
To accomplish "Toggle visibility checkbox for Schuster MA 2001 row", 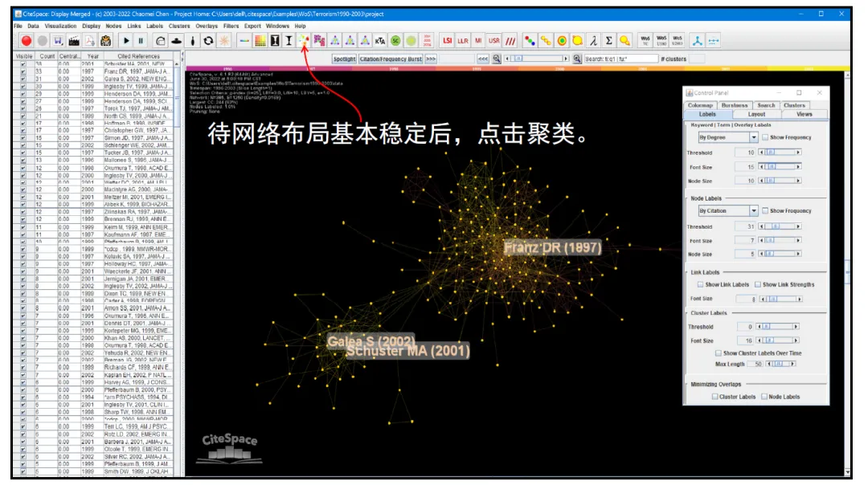I will [x=23, y=64].
